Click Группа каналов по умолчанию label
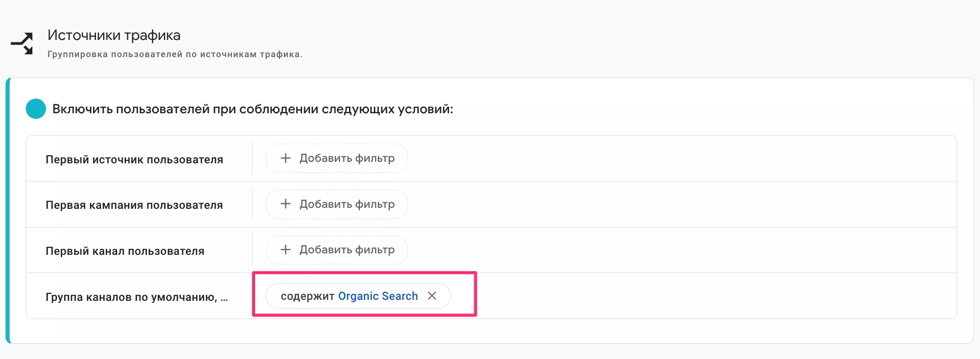The image size is (980, 359). [x=137, y=297]
